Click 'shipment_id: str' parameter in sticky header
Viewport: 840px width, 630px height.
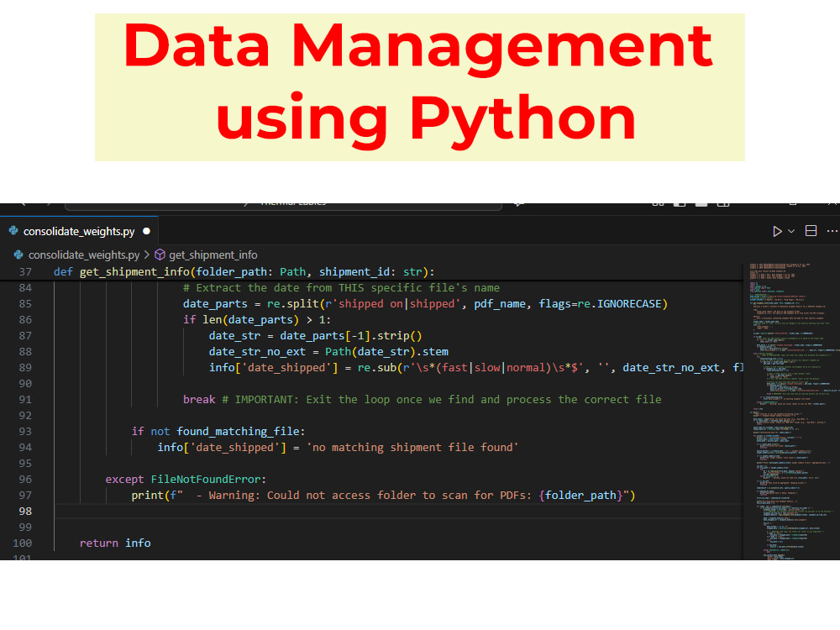pos(370,272)
